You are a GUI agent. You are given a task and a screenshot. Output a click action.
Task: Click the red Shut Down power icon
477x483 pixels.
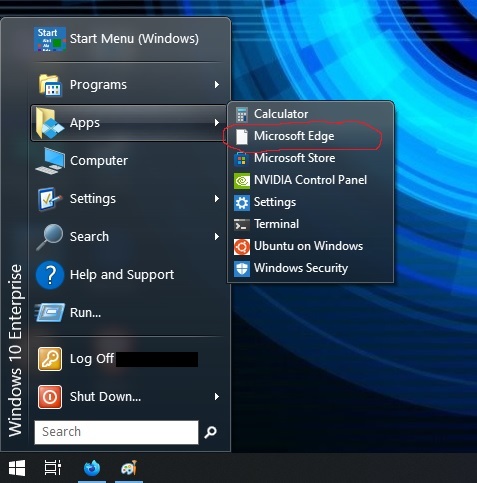tap(50, 397)
